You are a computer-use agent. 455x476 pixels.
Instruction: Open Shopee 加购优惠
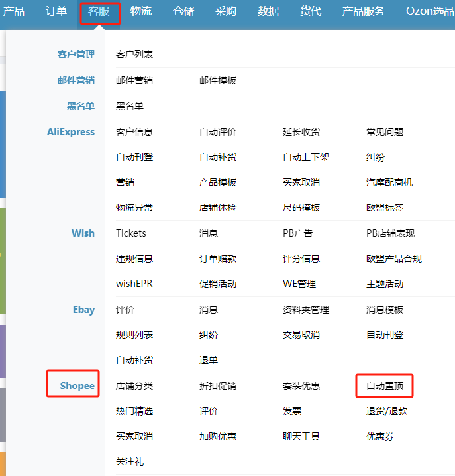pos(218,436)
